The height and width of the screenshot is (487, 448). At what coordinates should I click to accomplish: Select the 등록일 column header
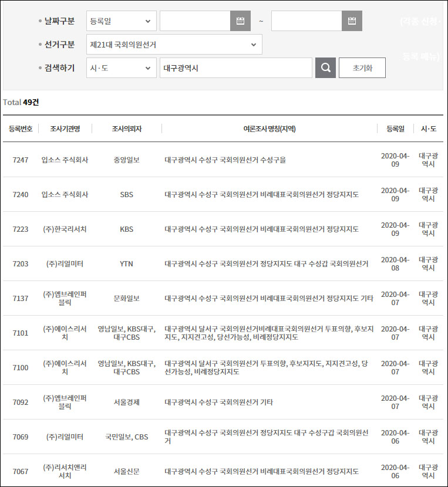[x=396, y=128]
